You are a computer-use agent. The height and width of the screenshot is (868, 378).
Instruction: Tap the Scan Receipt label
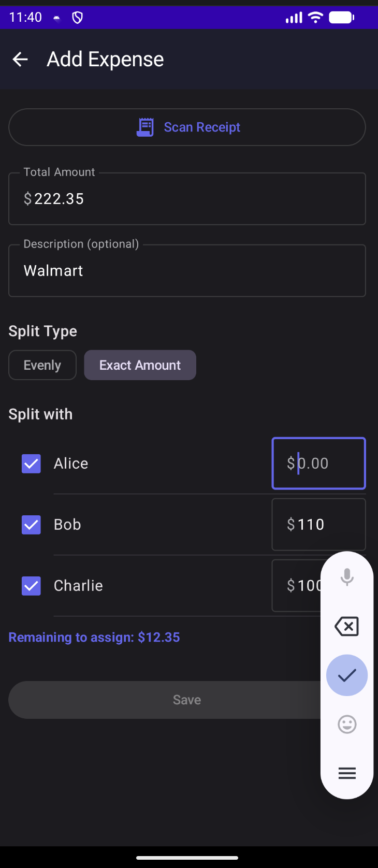(202, 127)
